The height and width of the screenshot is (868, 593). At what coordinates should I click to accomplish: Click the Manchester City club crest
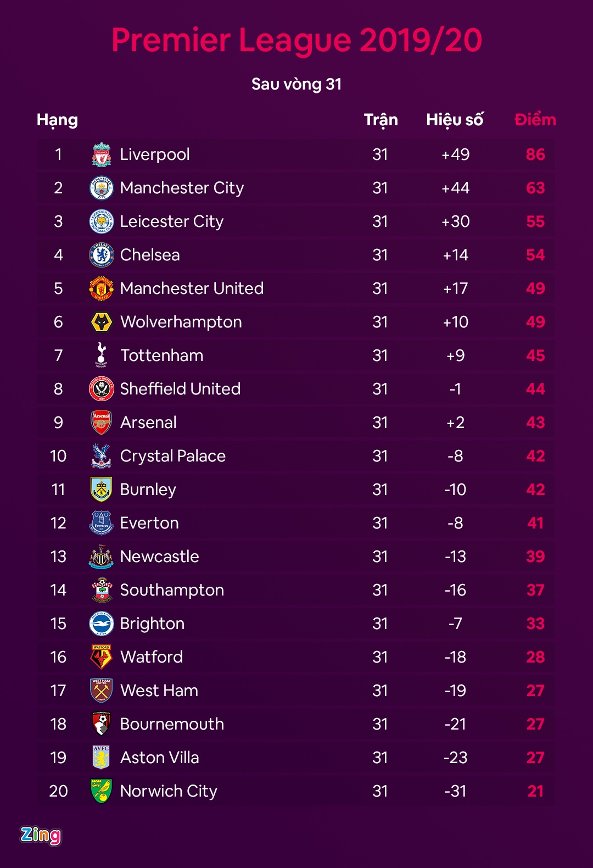pos(102,188)
